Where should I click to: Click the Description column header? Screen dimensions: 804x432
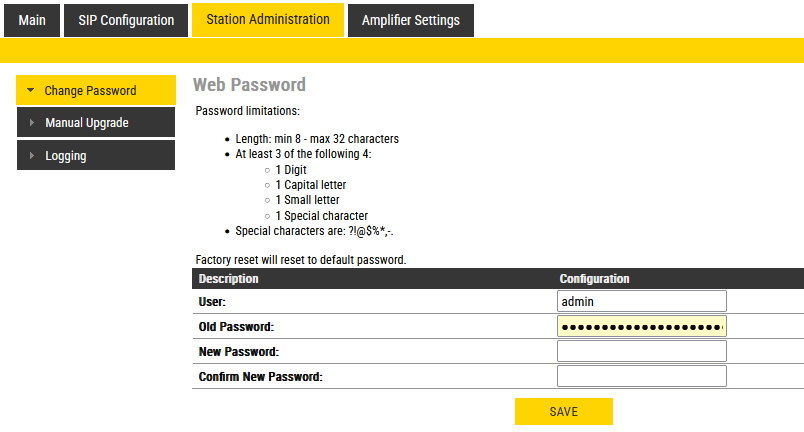[x=229, y=278]
